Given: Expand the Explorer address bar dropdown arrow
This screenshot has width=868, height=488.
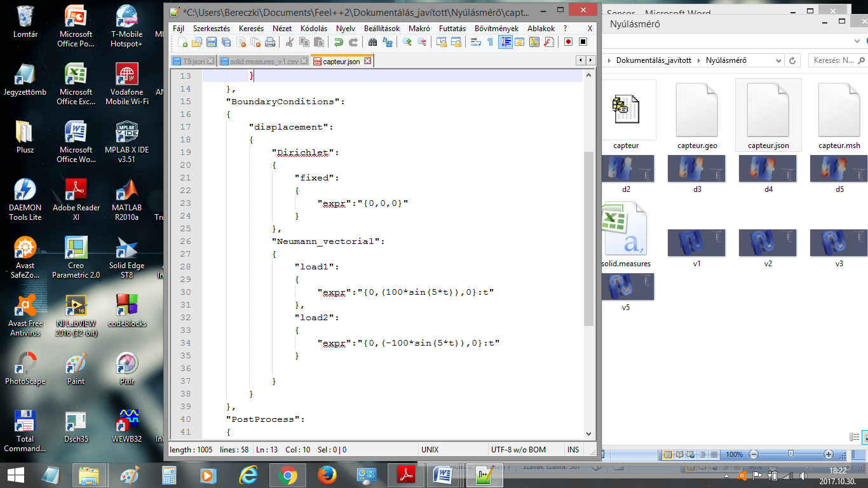Looking at the screenshot, I should [x=778, y=60].
